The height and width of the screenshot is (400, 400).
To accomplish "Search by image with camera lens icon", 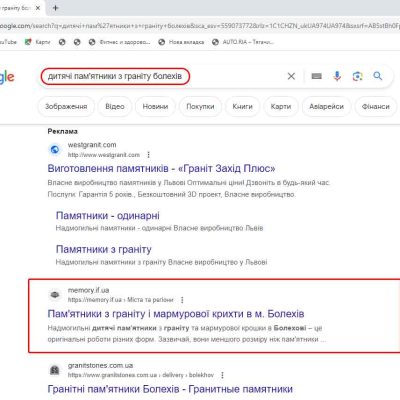I will (357, 76).
